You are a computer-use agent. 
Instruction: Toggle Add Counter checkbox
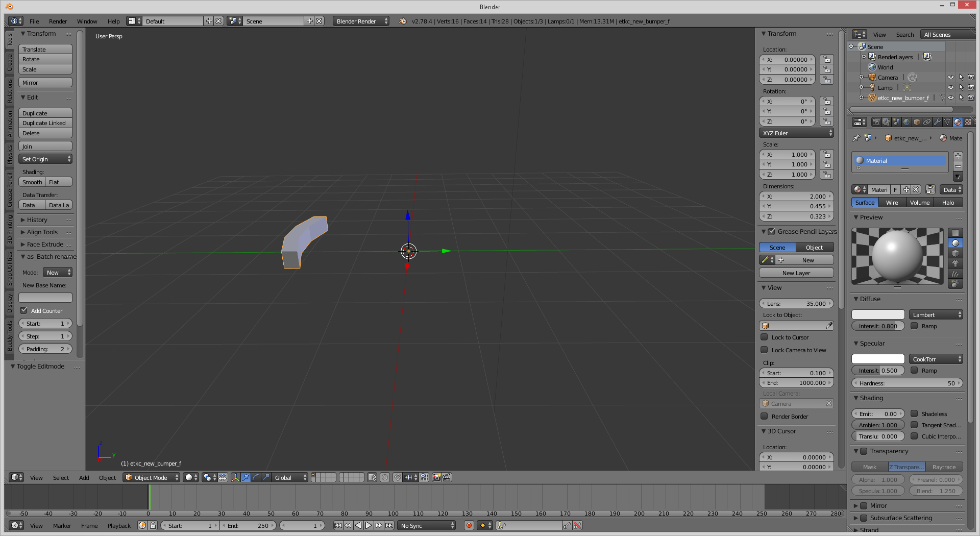23,310
